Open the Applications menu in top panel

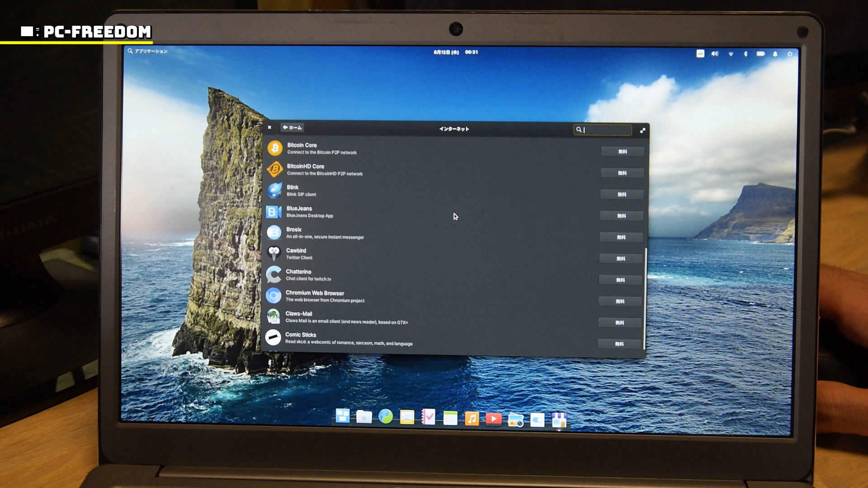[x=147, y=51]
